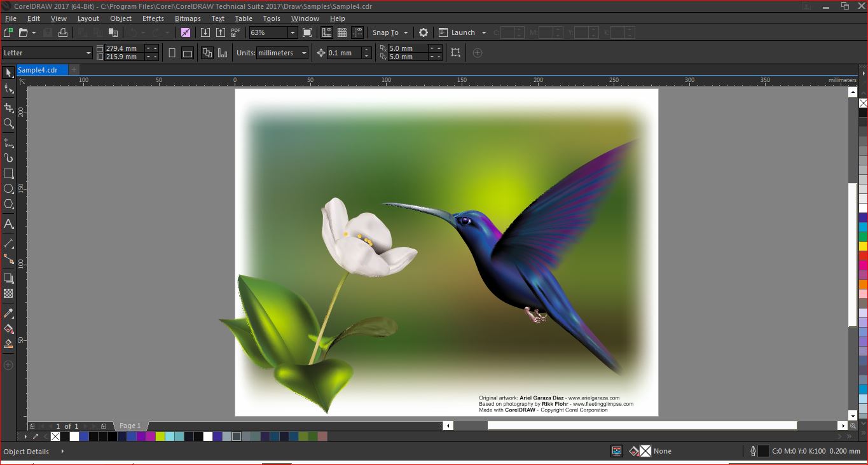Open the Bitmaps menu
This screenshot has height=465, width=868.
[x=188, y=18]
